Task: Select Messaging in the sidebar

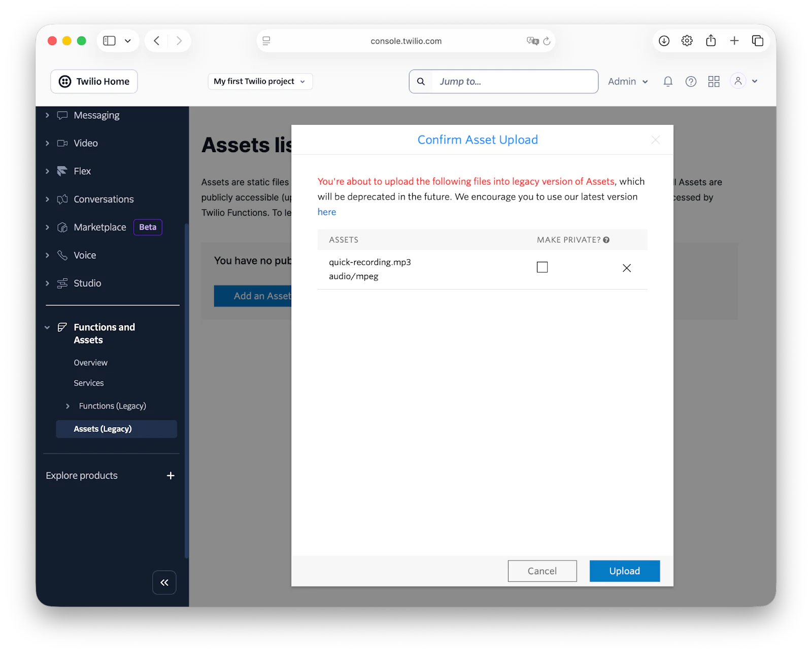Action: coord(96,115)
